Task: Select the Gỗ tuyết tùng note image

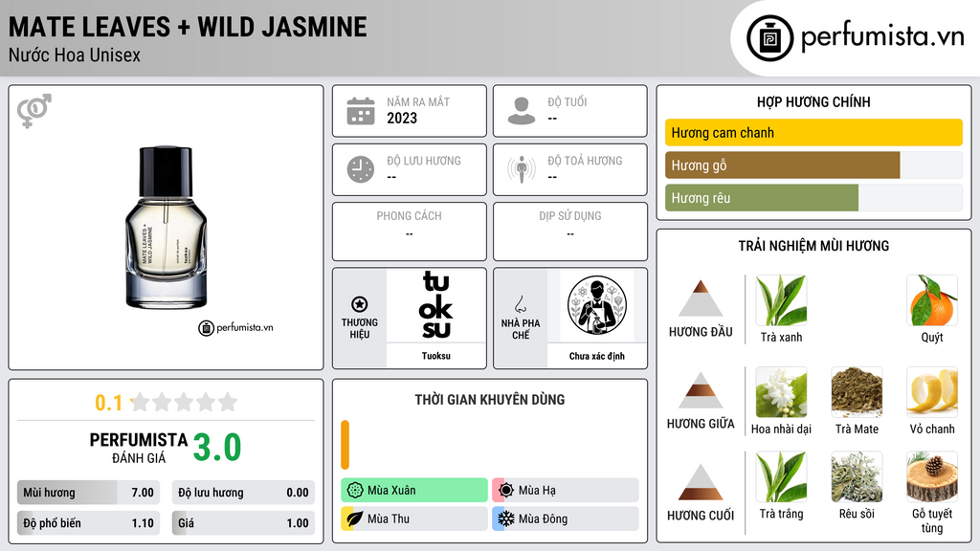Action: coord(932,477)
